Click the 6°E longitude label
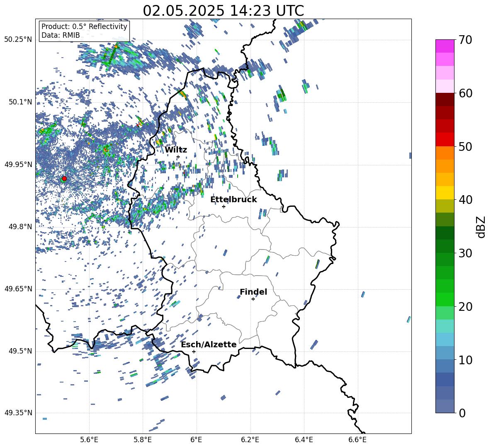 [x=196, y=440]
